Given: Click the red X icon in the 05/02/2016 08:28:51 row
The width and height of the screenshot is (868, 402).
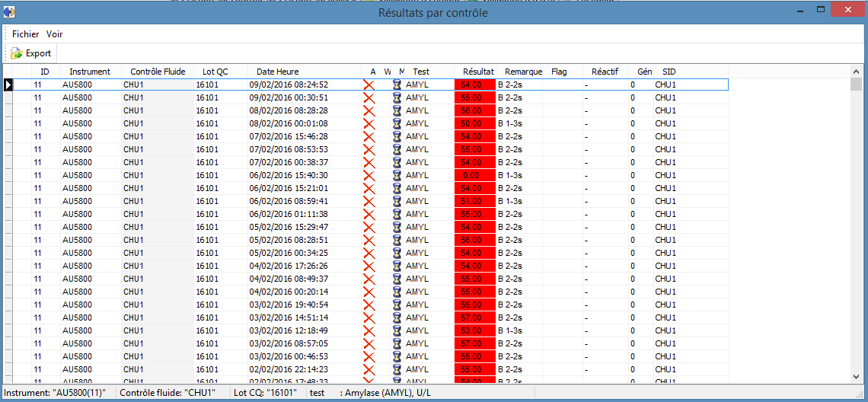Looking at the screenshot, I should click(x=369, y=240).
